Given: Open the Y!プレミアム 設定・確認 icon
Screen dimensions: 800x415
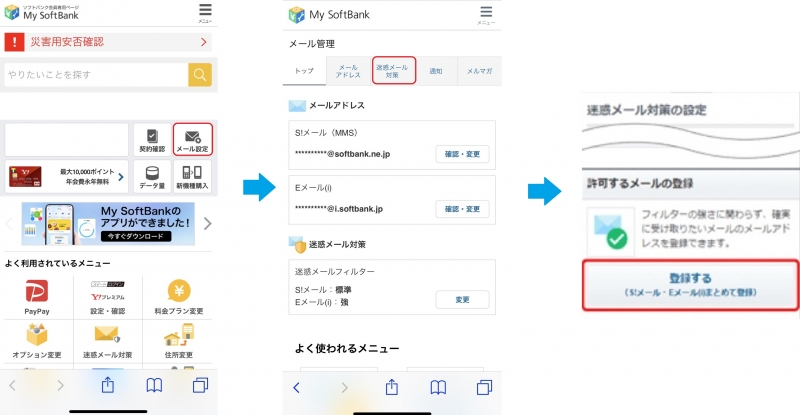Looking at the screenshot, I should (x=107, y=298).
